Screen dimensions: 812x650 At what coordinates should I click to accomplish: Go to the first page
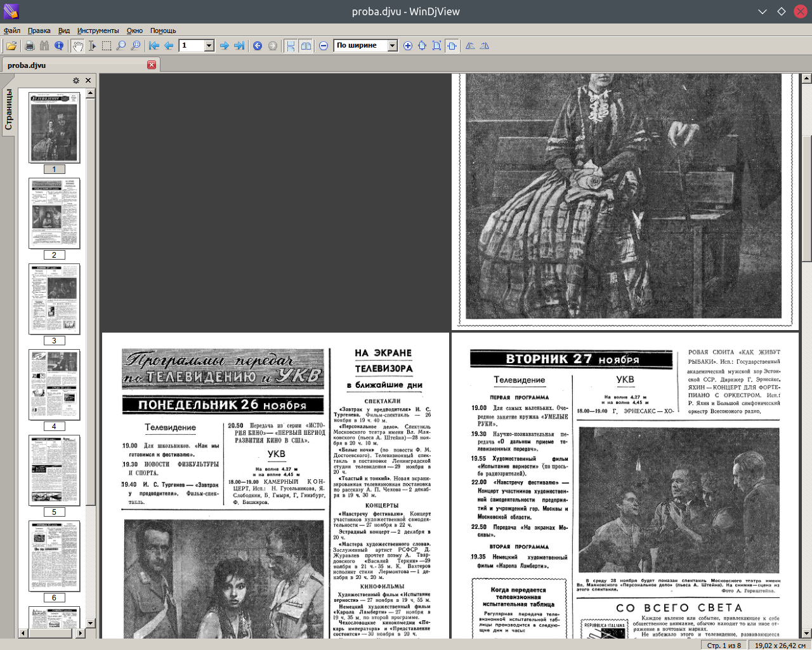[154, 46]
